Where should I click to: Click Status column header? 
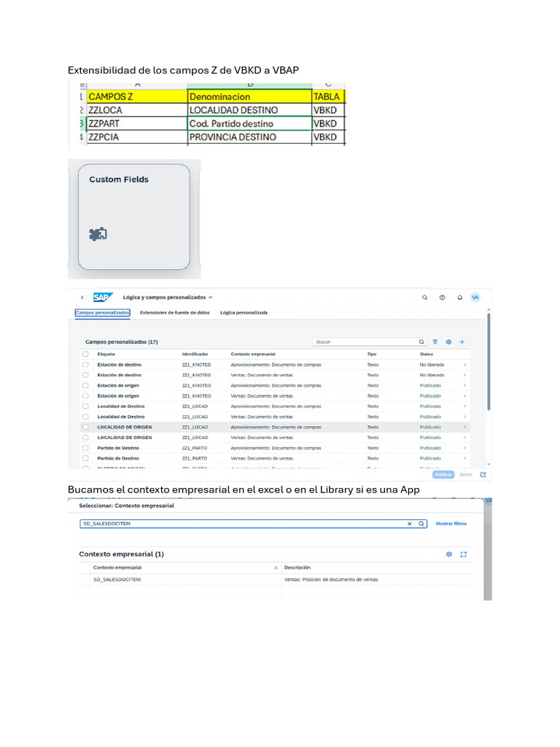pyautogui.click(x=426, y=354)
